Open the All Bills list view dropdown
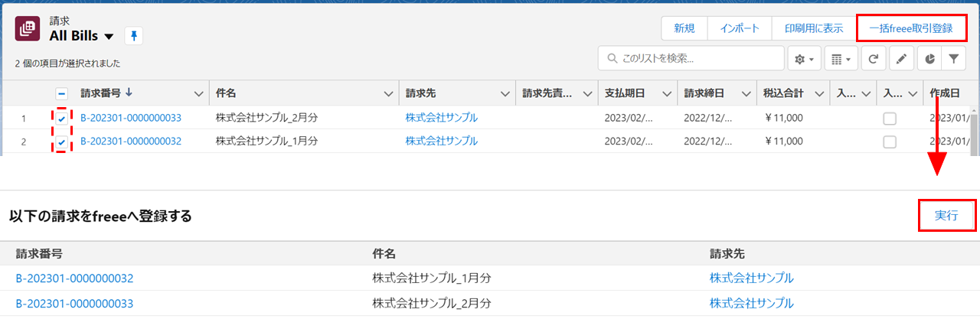The height and width of the screenshot is (319, 980). tap(109, 37)
